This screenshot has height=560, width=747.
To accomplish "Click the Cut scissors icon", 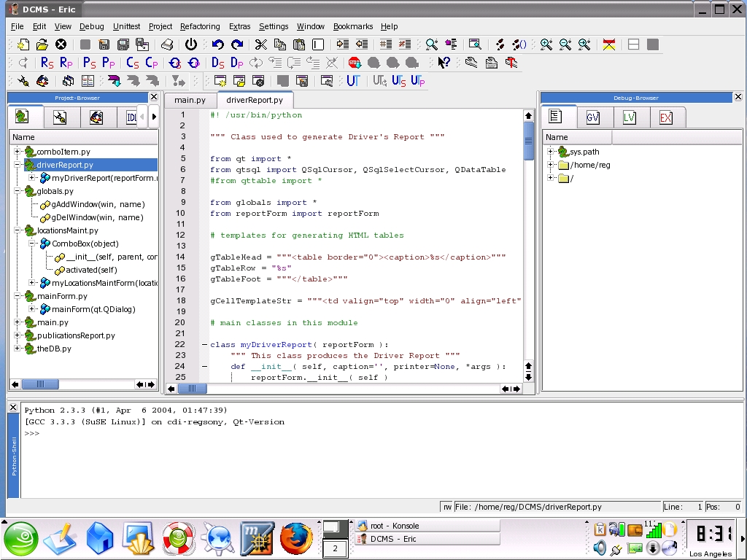I will coord(260,44).
